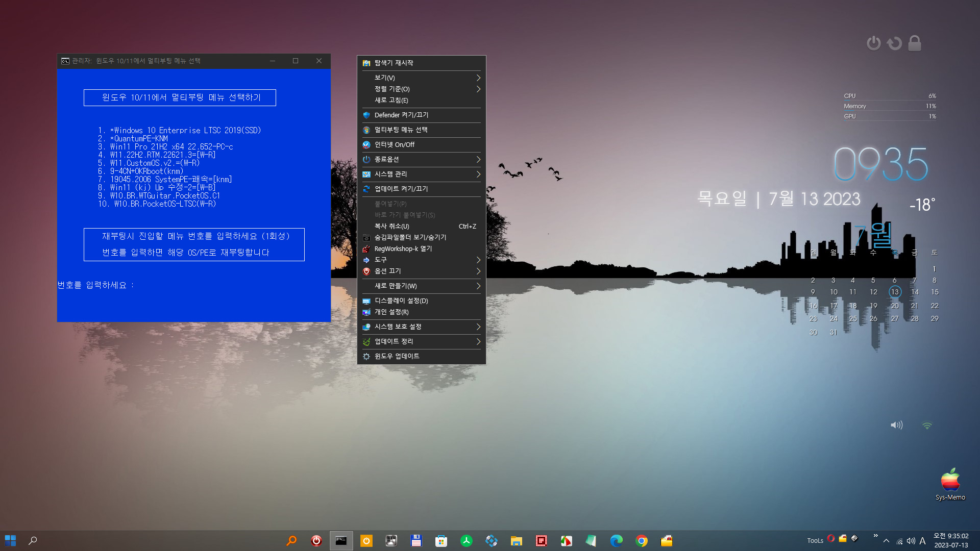
Task: Open the orange power icon app in taskbar
Action: [366, 541]
